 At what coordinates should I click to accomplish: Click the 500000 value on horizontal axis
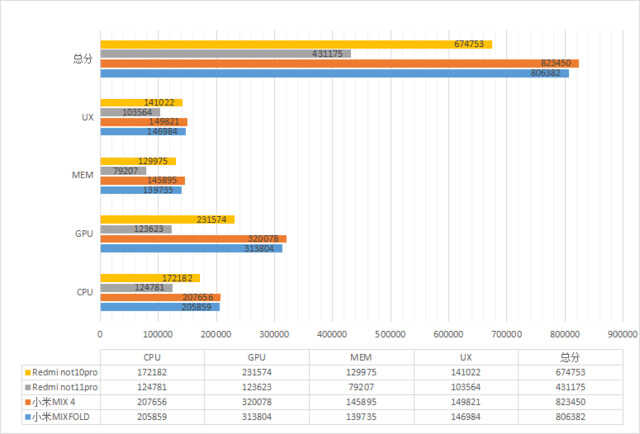point(390,334)
